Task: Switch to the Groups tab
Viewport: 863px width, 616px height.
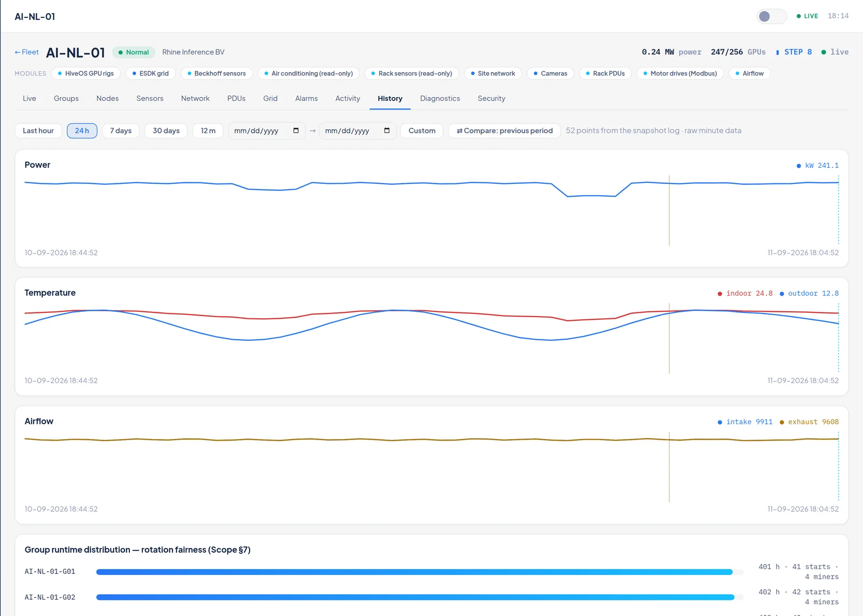Action: [66, 99]
